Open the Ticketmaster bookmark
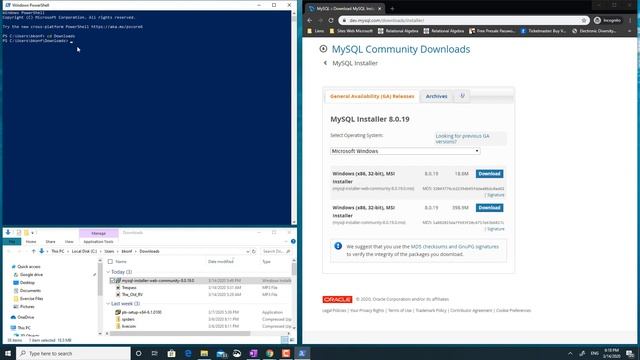Viewport: 640px width, 360px height. (x=543, y=31)
